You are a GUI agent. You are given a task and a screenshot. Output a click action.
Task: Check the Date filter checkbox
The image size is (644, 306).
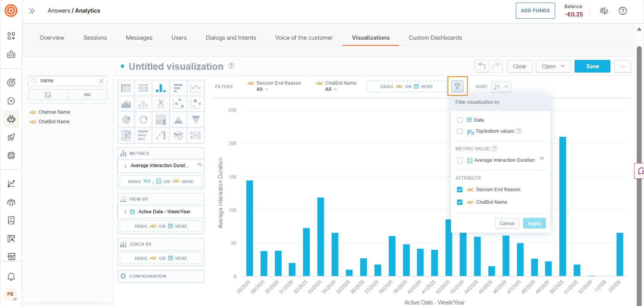[460, 120]
